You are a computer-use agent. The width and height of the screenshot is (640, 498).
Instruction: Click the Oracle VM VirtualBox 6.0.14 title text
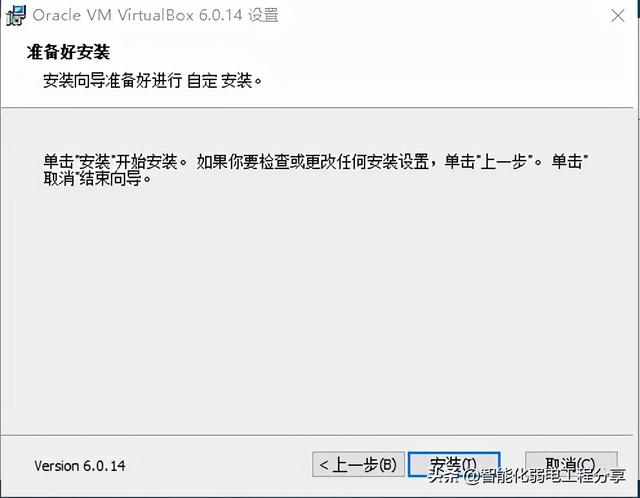click(x=138, y=16)
